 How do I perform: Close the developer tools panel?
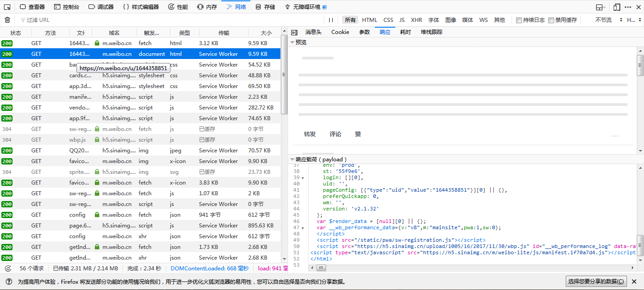click(639, 7)
